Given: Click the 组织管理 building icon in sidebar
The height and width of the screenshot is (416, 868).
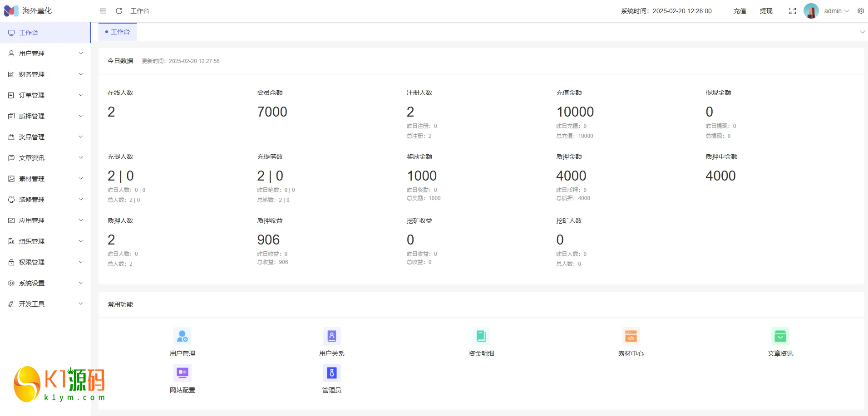Looking at the screenshot, I should tap(11, 241).
